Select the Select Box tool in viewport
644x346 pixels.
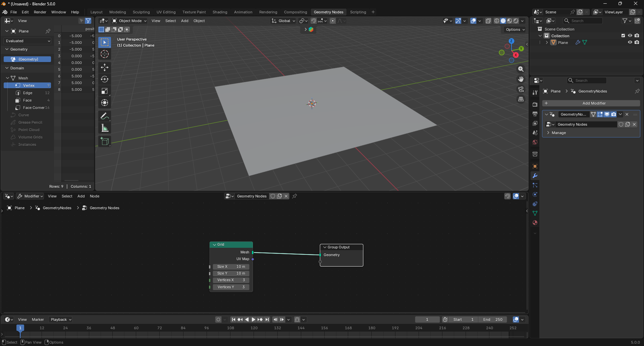click(105, 42)
